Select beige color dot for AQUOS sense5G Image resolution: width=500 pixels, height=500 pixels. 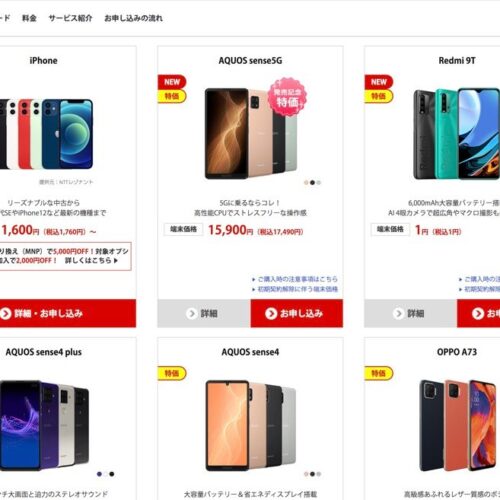pyautogui.click(x=306, y=182)
